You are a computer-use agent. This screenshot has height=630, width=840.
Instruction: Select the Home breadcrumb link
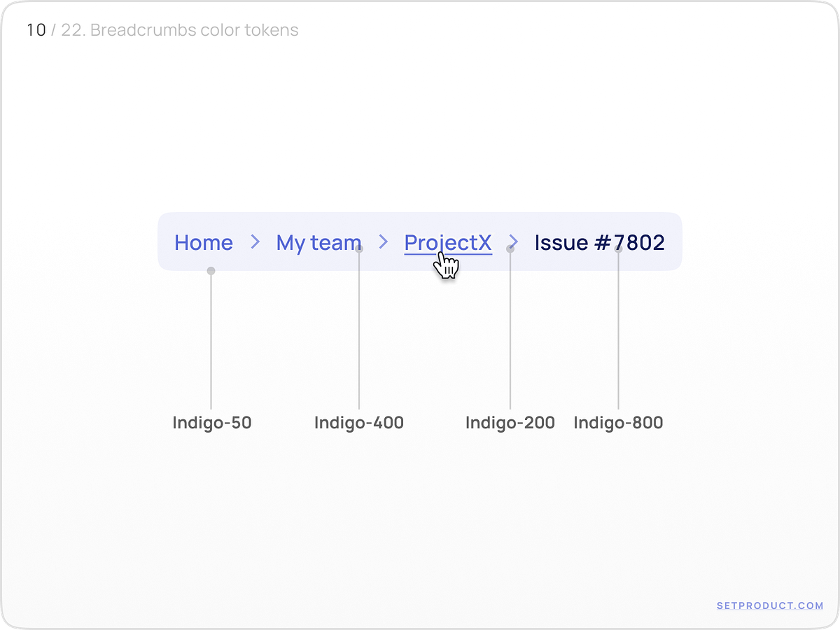pos(203,243)
